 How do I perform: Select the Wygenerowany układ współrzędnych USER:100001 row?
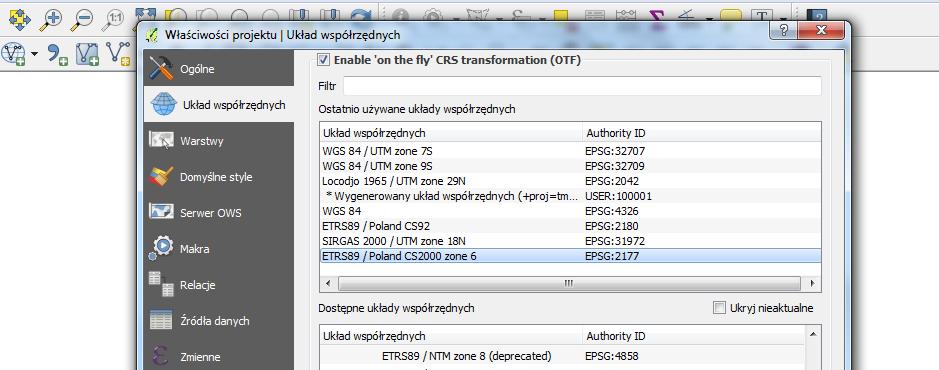pyautogui.click(x=570, y=196)
